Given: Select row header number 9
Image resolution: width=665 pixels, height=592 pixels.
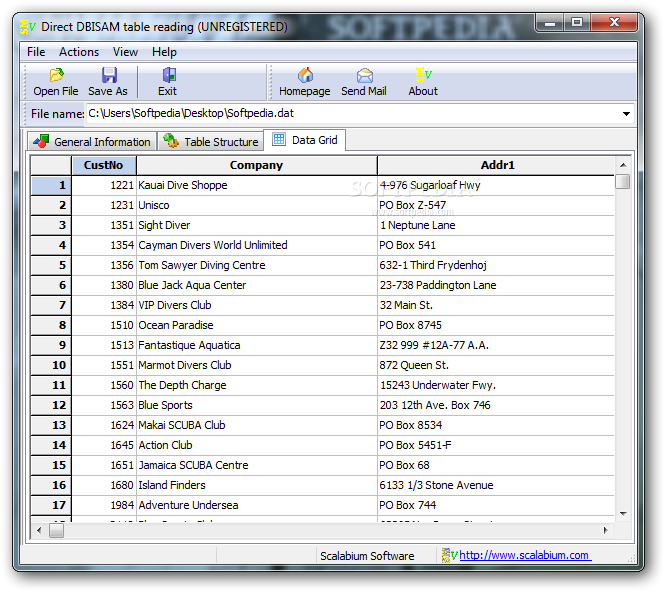Looking at the screenshot, I should coord(51,345).
